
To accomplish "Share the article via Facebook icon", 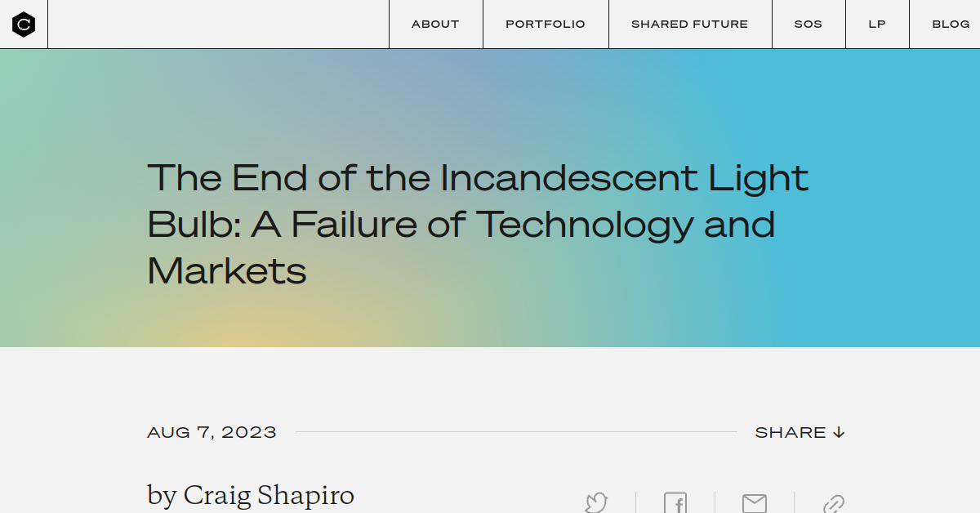I will (x=675, y=502).
